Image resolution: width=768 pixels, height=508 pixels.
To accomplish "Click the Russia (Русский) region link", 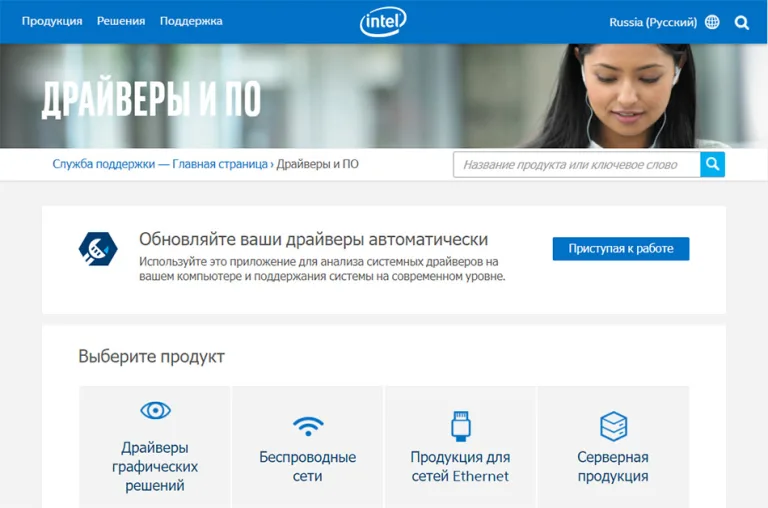I will (x=653, y=22).
